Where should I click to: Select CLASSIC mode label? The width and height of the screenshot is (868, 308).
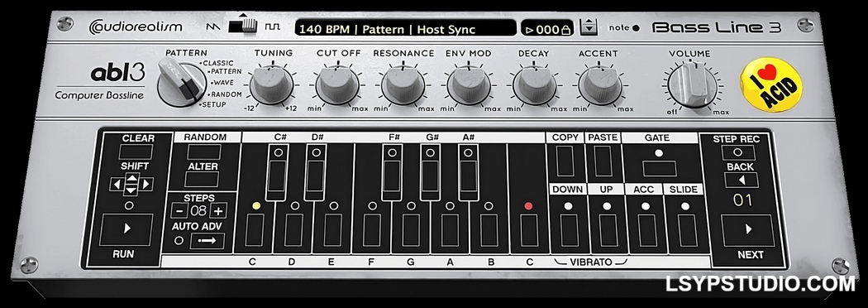click(x=217, y=63)
